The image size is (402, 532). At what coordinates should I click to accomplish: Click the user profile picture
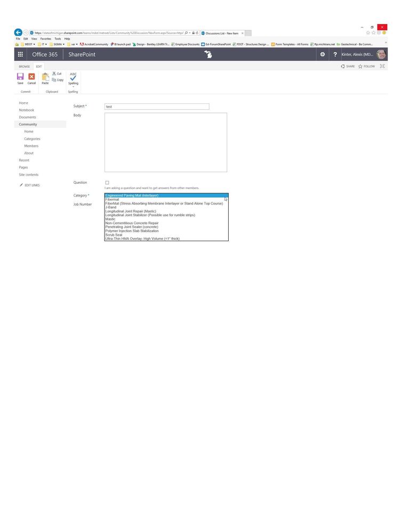click(x=382, y=54)
